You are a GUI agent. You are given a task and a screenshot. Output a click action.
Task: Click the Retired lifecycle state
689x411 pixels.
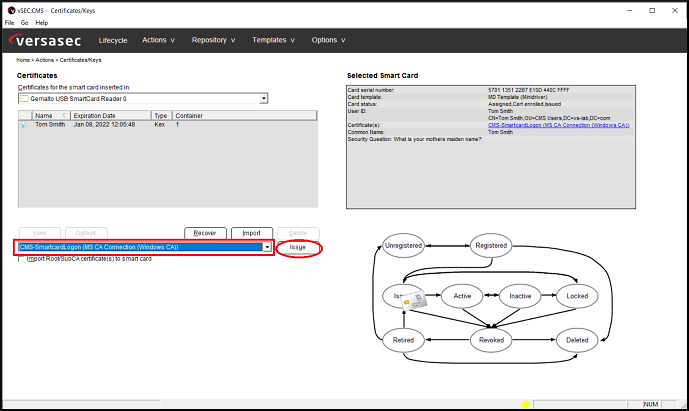403,340
